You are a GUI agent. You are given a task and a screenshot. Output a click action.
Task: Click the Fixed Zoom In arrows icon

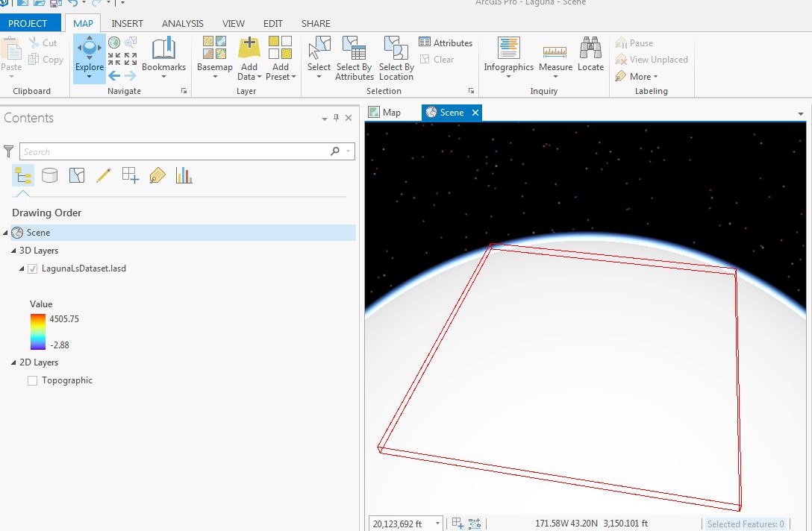tap(114, 59)
